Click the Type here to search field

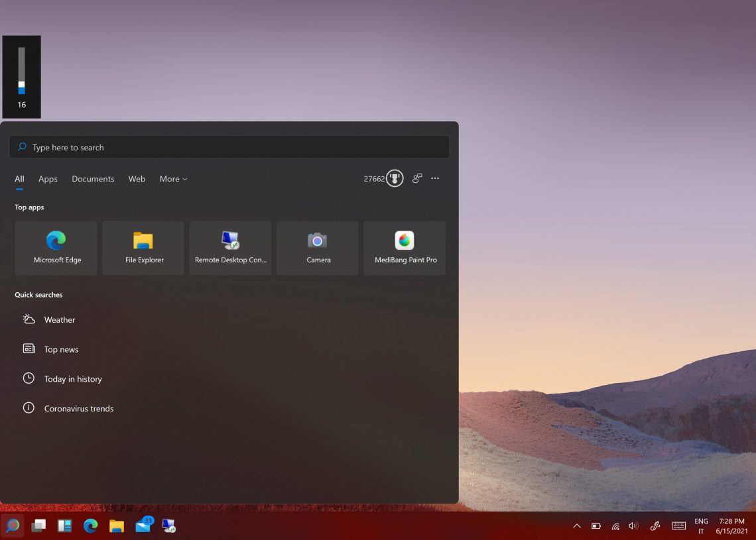point(229,146)
